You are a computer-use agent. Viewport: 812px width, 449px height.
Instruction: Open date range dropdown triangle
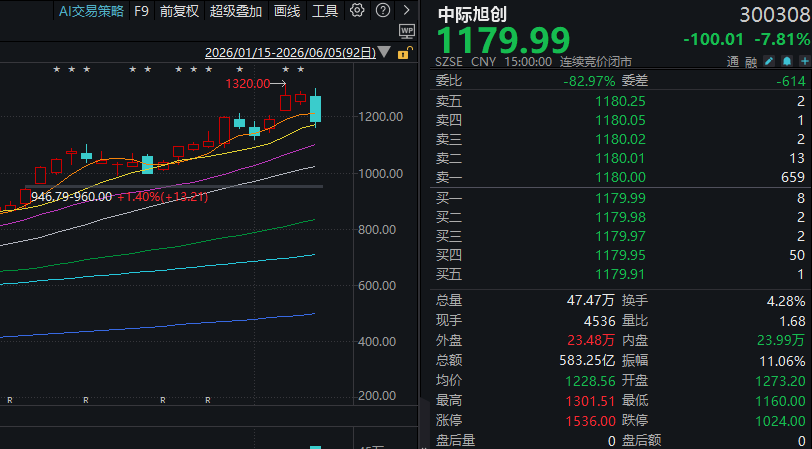[x=384, y=52]
